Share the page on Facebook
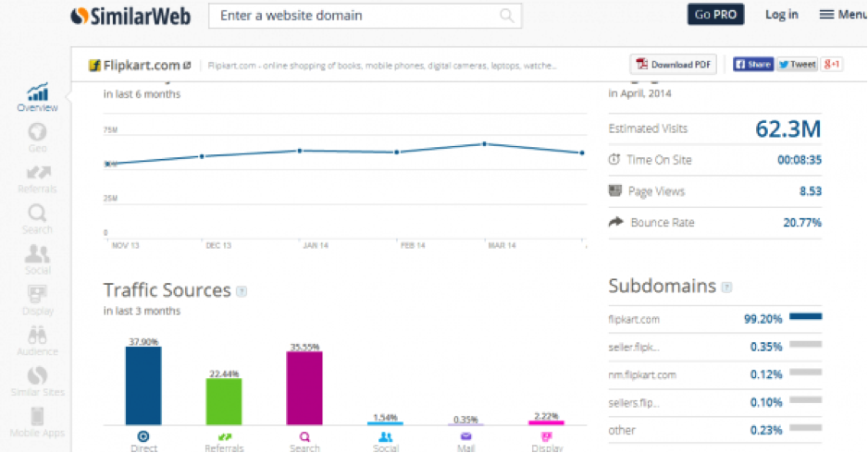868x453 pixels. [x=752, y=65]
